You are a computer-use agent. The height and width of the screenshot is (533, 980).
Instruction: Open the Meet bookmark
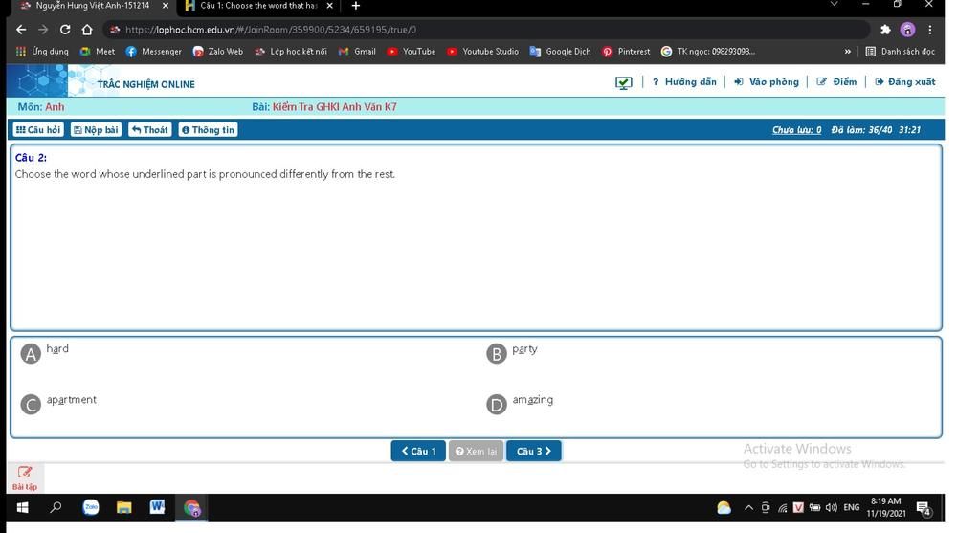click(x=98, y=52)
